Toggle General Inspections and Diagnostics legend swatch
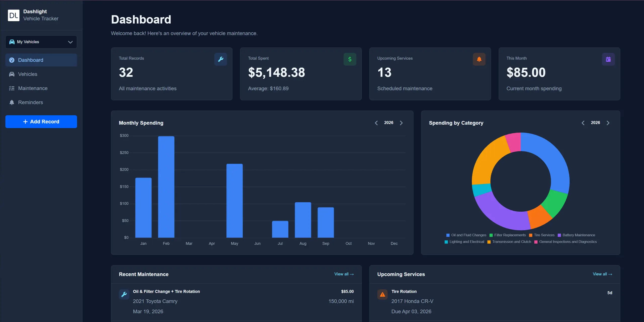 click(536, 242)
